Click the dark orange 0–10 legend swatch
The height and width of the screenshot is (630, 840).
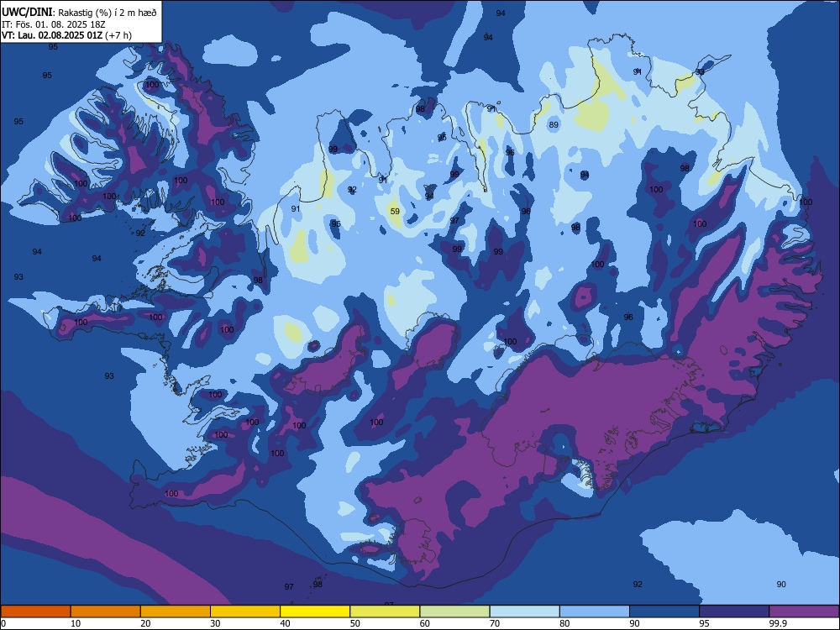click(35, 612)
